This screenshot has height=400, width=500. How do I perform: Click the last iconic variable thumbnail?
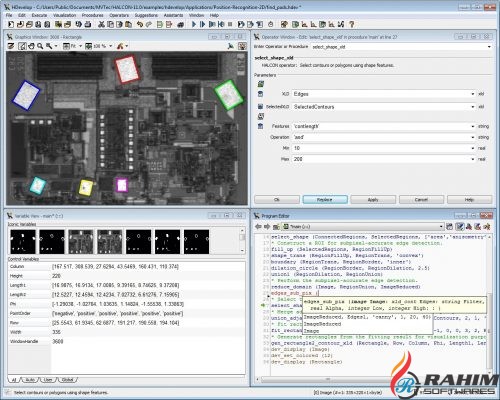pyautogui.click(x=196, y=242)
